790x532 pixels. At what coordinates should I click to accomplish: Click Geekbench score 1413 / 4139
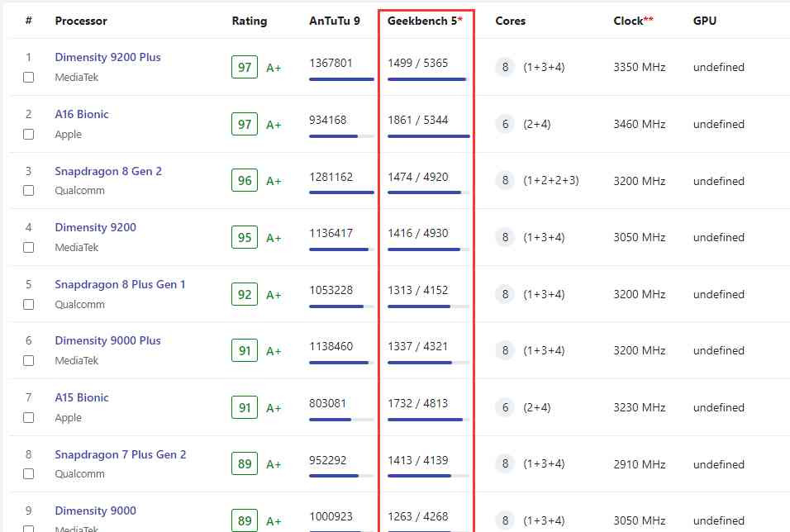click(x=417, y=460)
